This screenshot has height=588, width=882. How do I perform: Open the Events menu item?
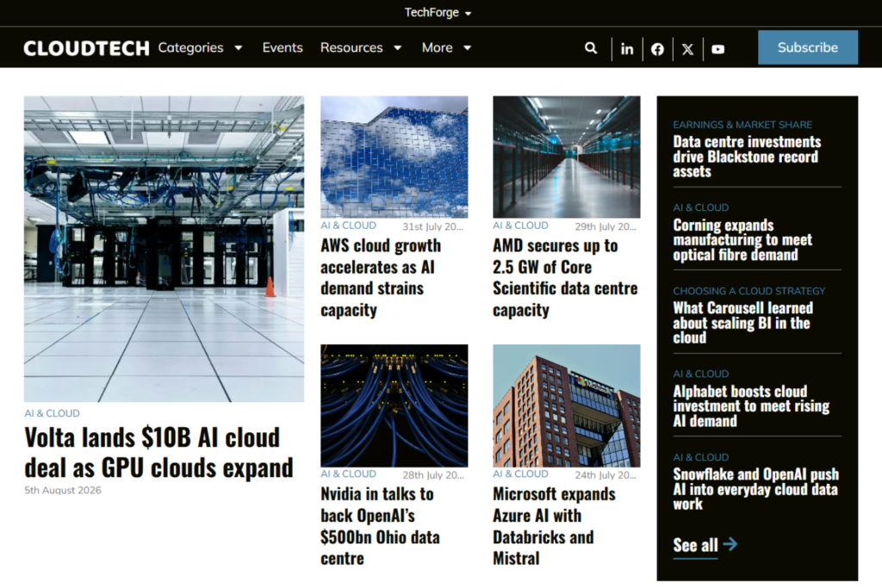pos(283,48)
